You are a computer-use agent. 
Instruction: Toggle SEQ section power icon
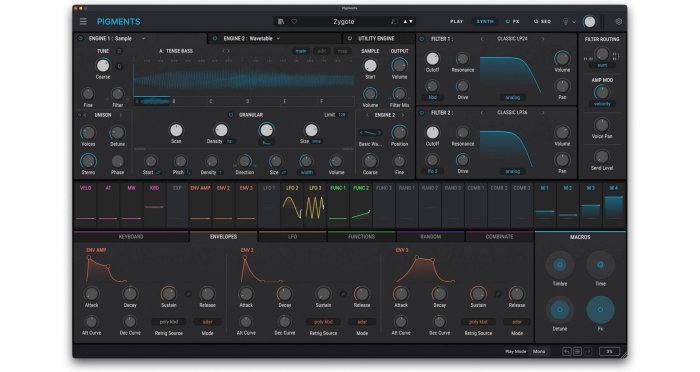(536, 21)
